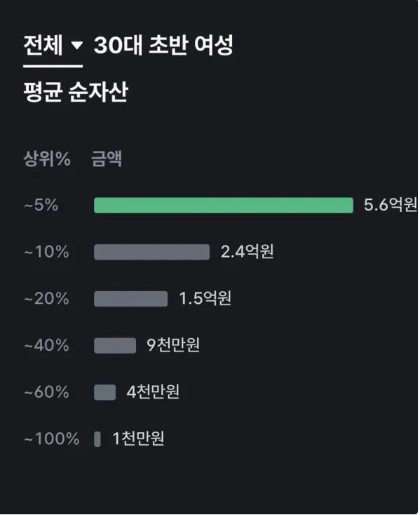Screen dimensions: 420x515
Task: Click the ~100% percentile row label
Action: [51, 439]
